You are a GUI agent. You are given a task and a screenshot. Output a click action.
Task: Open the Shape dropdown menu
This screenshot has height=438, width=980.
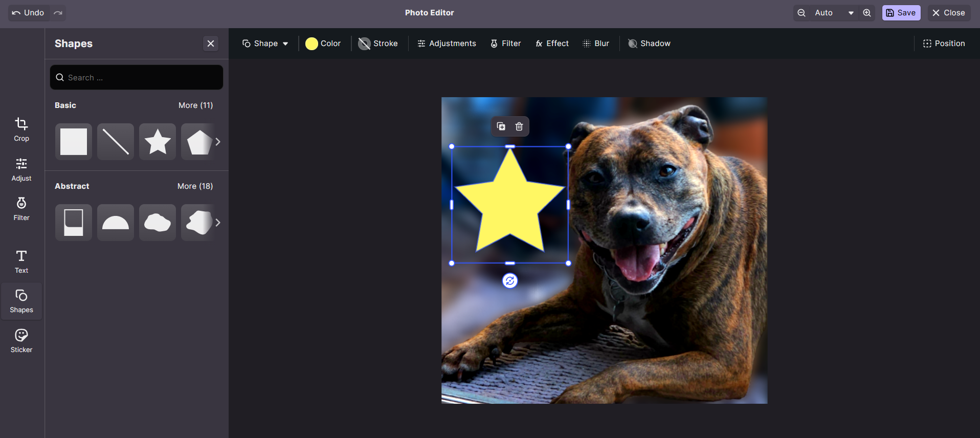coord(265,43)
